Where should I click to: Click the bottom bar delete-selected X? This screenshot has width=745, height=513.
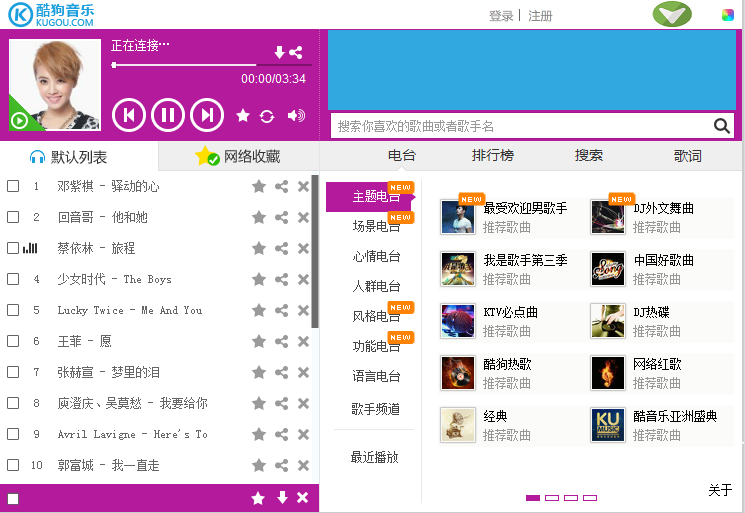[302, 498]
